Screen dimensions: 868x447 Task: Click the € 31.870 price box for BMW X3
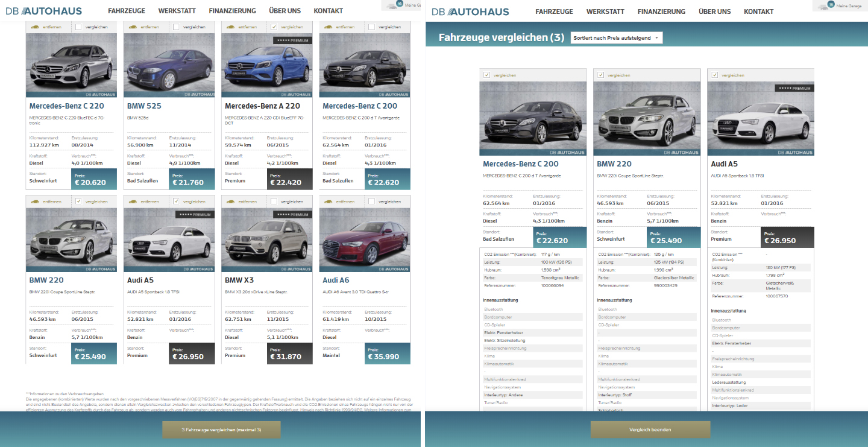point(289,353)
